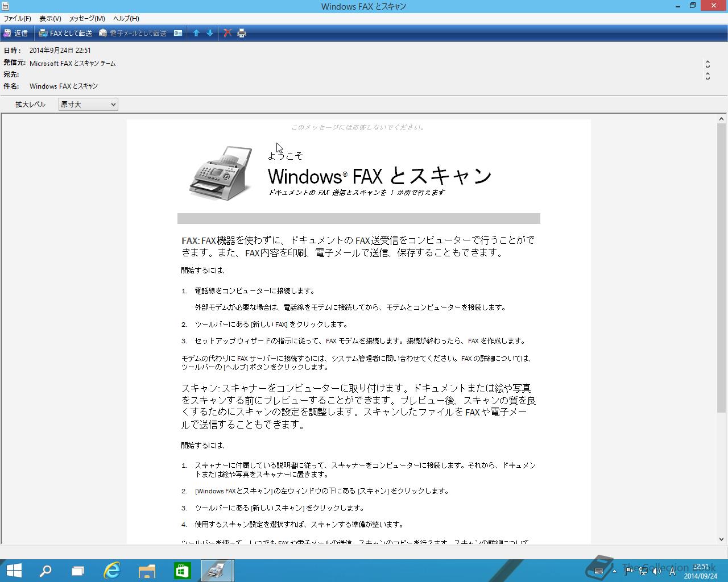Click the volume speaker icon in the tray
This screenshot has width=728, height=582.
point(656,571)
